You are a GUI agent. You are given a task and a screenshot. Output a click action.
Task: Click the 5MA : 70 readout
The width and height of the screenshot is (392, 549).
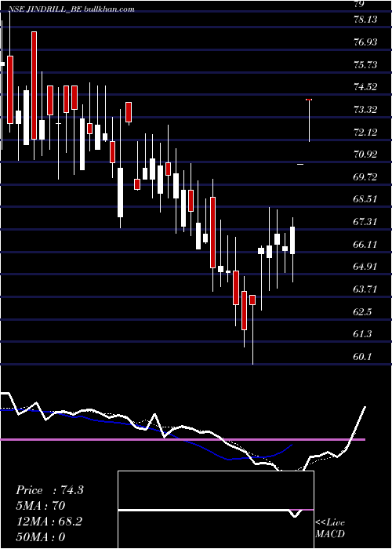tap(41, 506)
